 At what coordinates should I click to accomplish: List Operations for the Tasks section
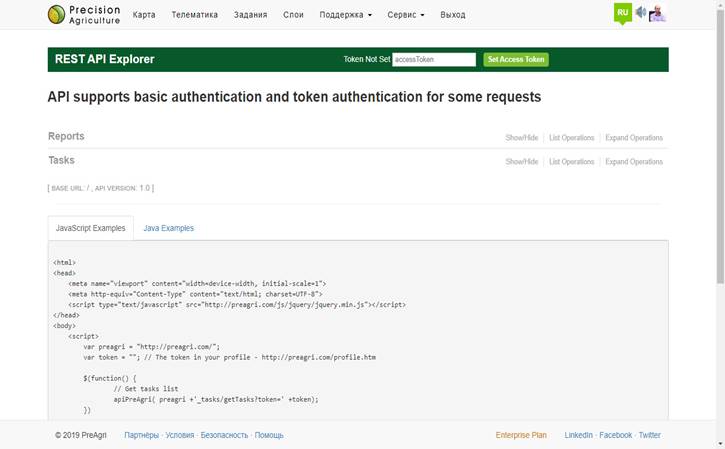point(571,162)
